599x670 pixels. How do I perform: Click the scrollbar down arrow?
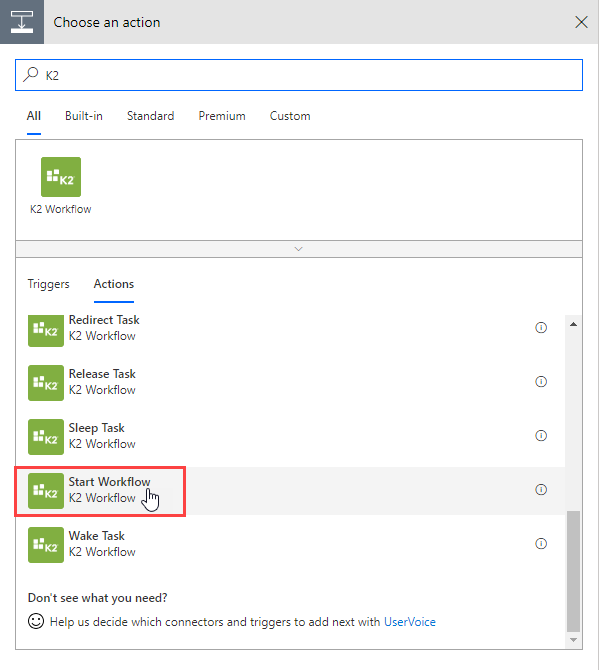[x=573, y=640]
